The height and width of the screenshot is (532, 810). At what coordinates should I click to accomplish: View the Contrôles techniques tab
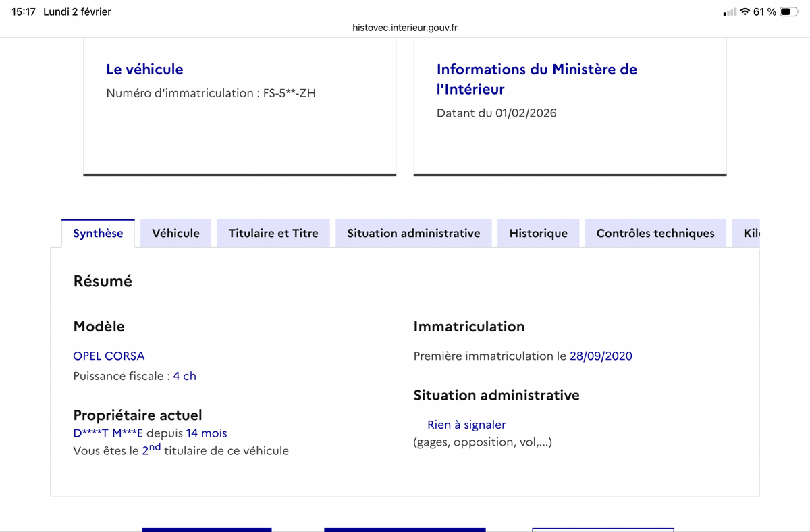pyautogui.click(x=655, y=232)
